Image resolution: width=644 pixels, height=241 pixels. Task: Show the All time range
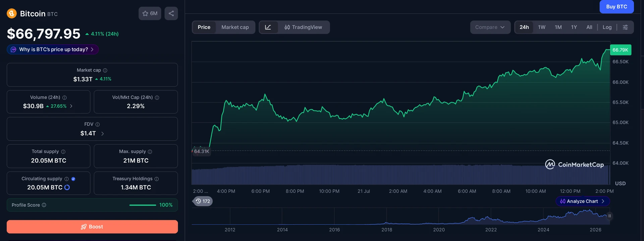[x=589, y=27]
